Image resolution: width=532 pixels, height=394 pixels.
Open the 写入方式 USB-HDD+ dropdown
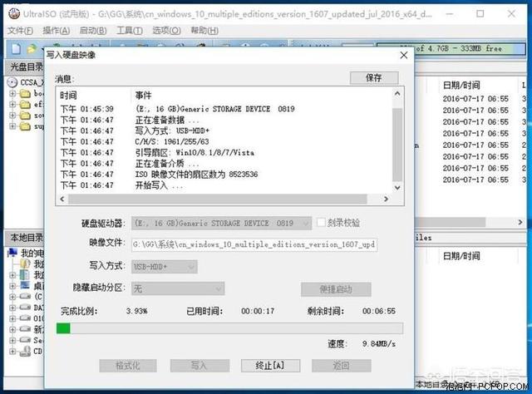190,267
